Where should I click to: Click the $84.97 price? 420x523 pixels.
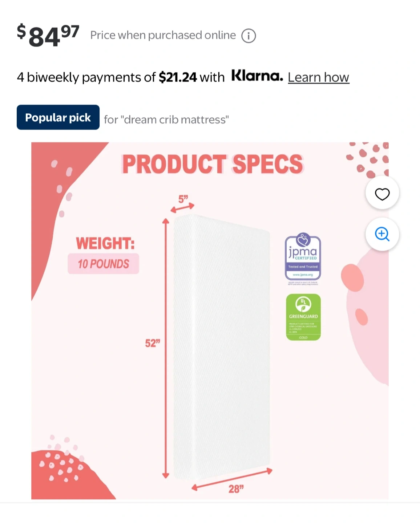click(48, 36)
